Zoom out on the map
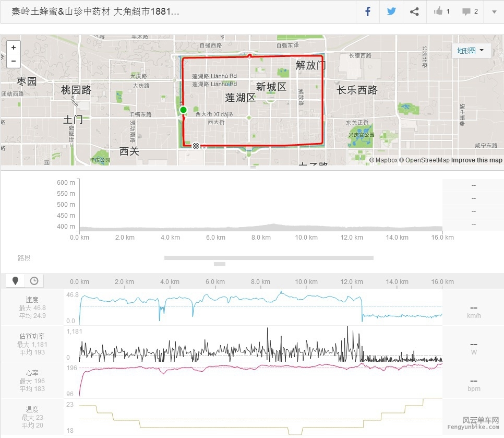Viewport: 504px width, 438px height. tap(13, 61)
